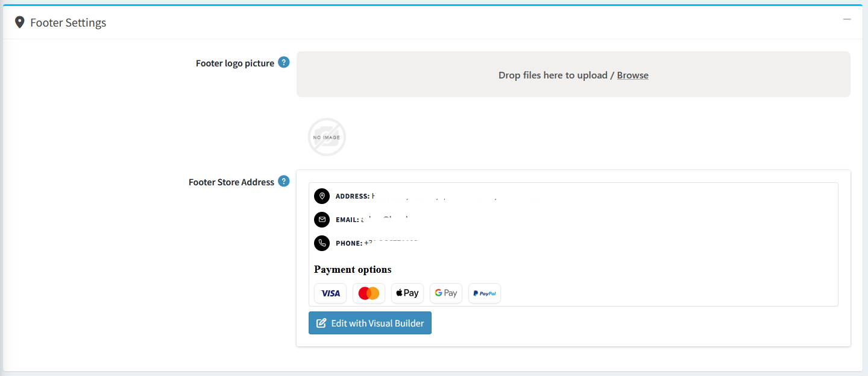Open help tooltip for Footer Store Address
Image resolution: width=868 pixels, height=376 pixels.
[x=283, y=181]
